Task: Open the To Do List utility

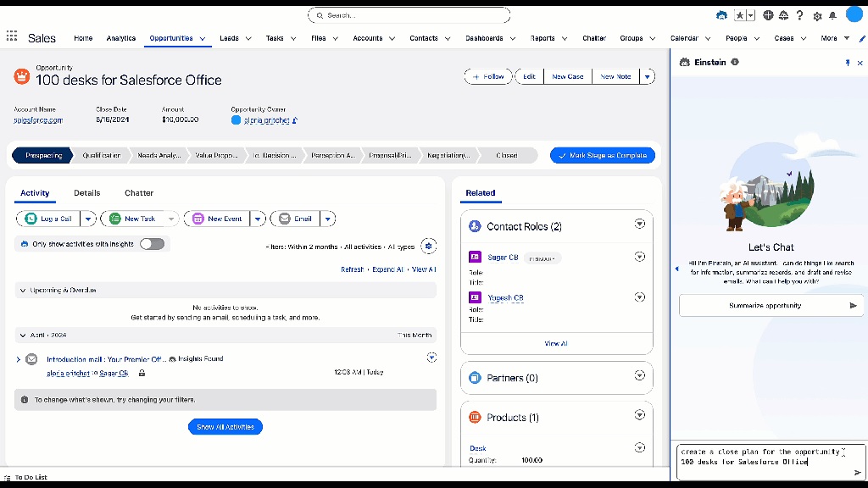Action: (x=25, y=477)
